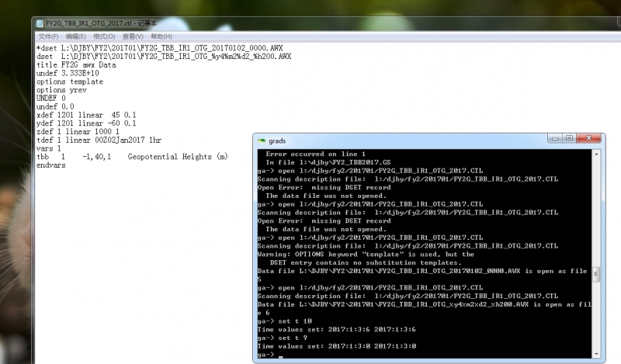Open the 格式(O) menu
Viewport: 621px width, 364px height.
105,36
